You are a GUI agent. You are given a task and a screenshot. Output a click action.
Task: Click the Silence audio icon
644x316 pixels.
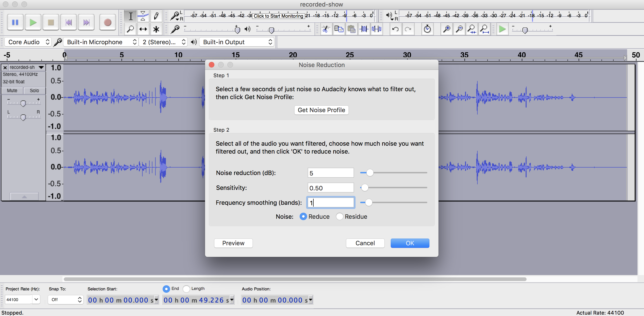pyautogui.click(x=377, y=29)
